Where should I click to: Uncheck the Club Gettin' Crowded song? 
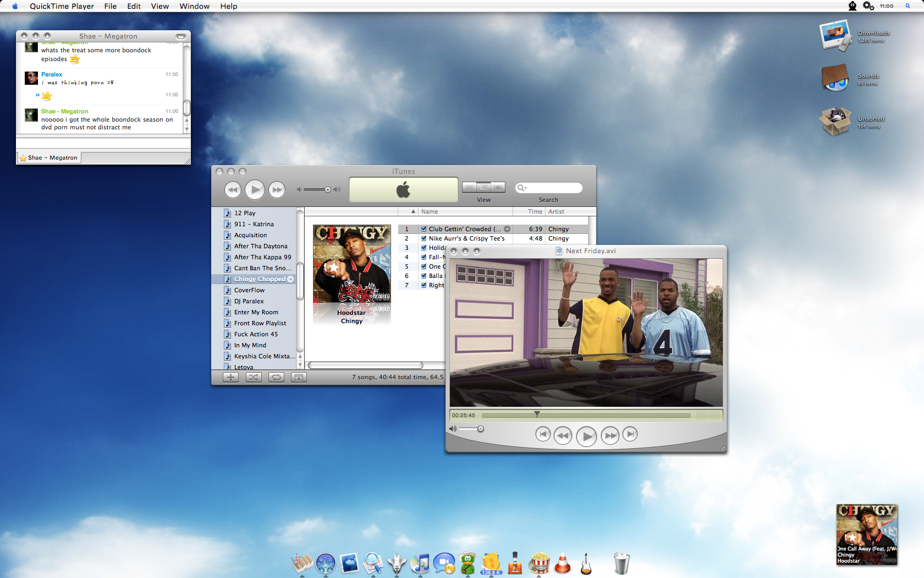[x=424, y=229]
